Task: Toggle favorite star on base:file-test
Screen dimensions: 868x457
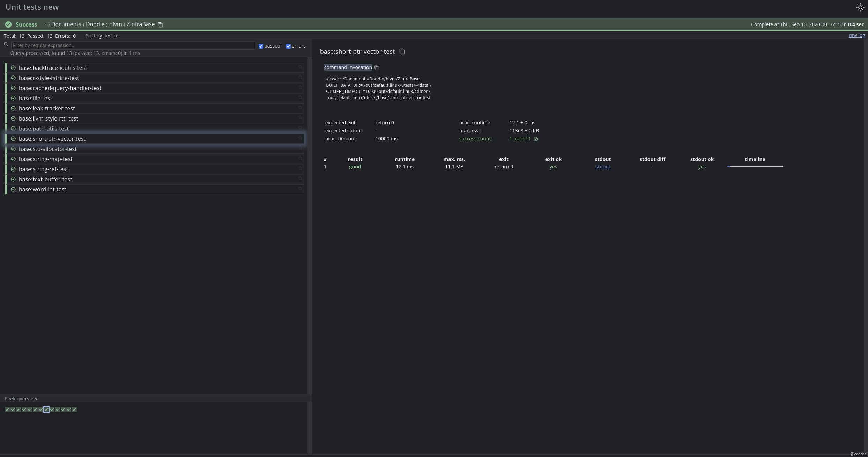Action: [x=300, y=97]
